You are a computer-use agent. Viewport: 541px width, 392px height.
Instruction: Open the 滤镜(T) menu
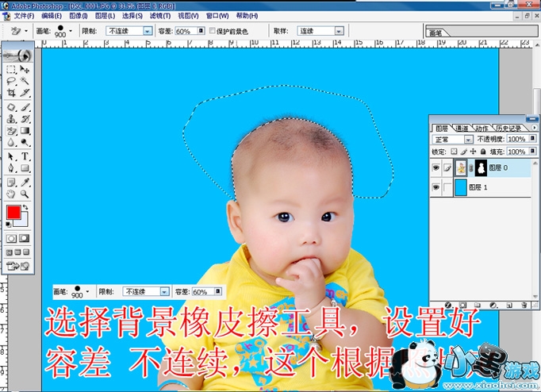click(160, 16)
